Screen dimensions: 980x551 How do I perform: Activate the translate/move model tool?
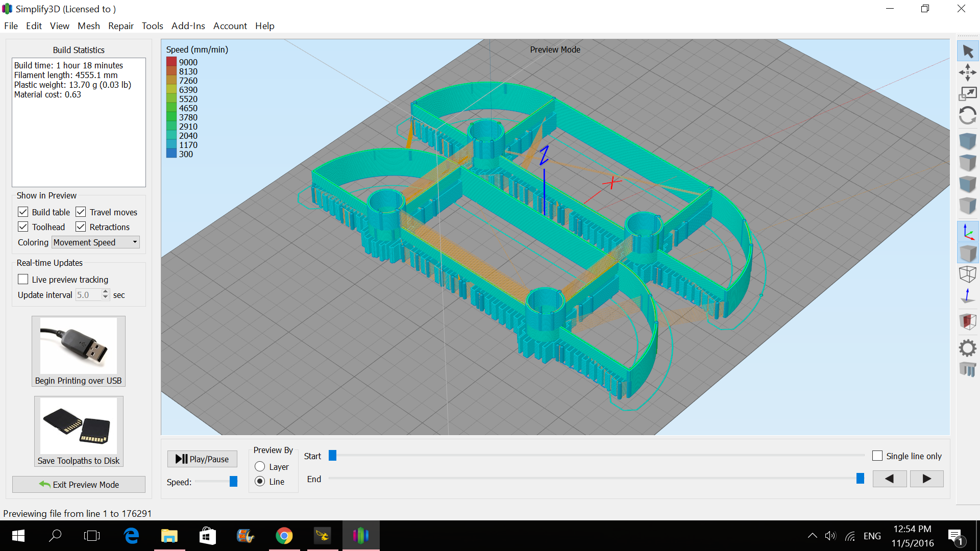click(x=968, y=72)
